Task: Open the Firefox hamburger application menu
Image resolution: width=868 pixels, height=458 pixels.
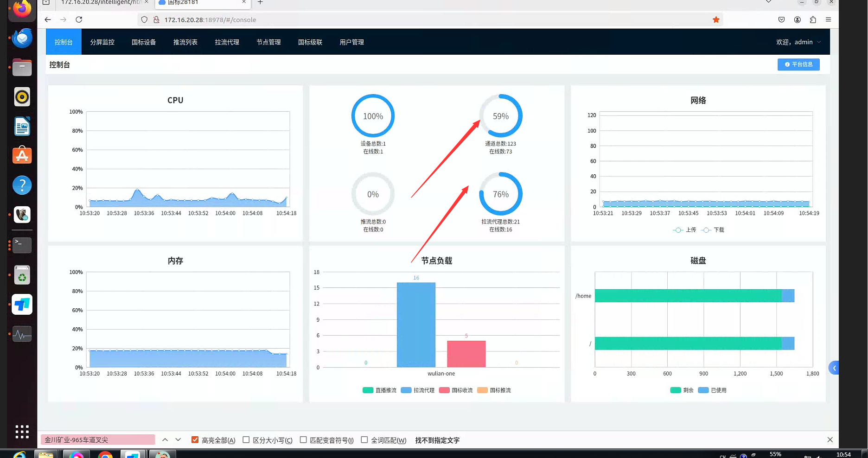Action: click(828, 19)
